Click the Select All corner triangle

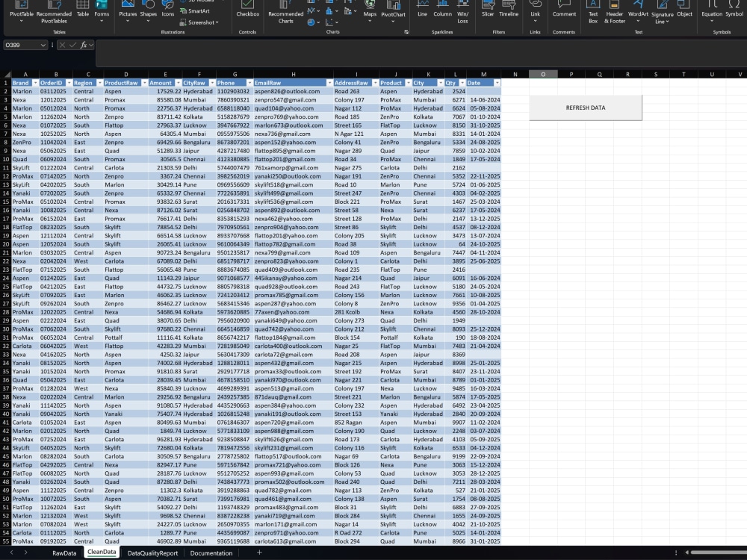[x=6, y=74]
